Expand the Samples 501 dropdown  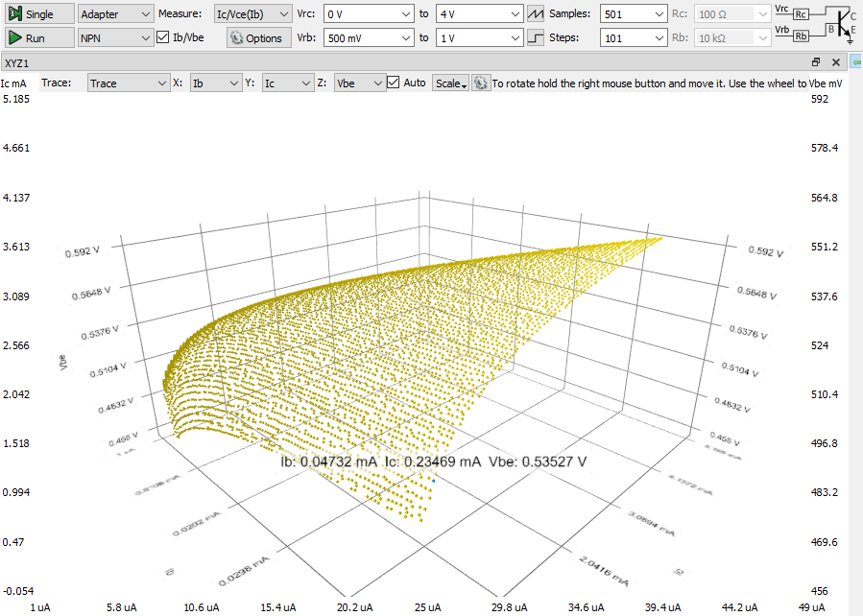(634, 14)
